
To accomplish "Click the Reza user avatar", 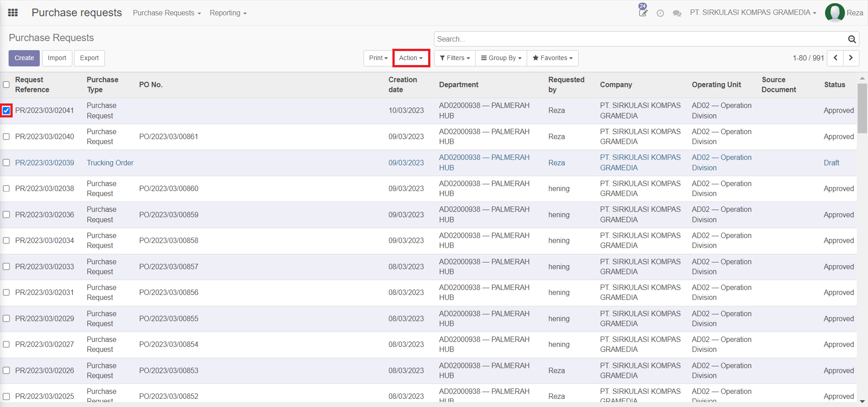I will pos(835,13).
